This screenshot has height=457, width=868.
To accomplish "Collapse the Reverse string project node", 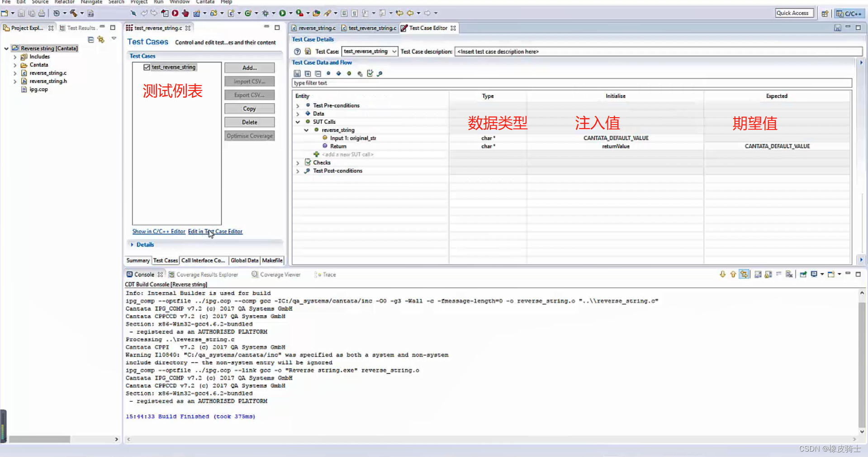I will pyautogui.click(x=6, y=48).
